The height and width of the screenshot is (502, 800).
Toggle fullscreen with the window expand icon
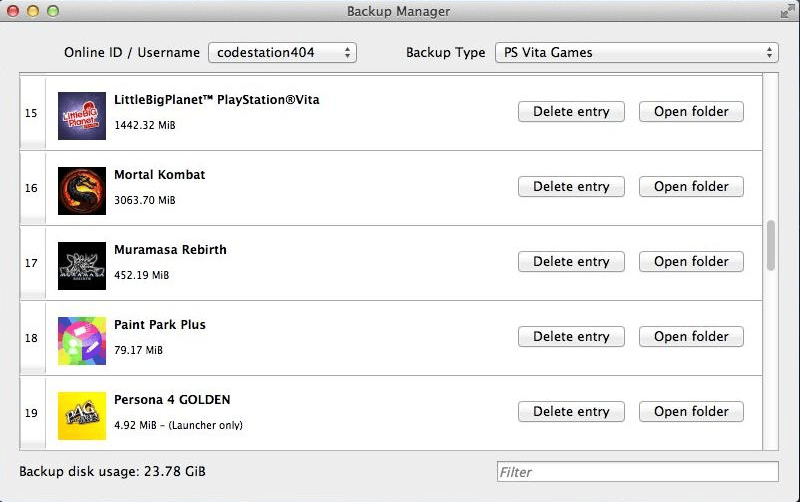(787, 11)
